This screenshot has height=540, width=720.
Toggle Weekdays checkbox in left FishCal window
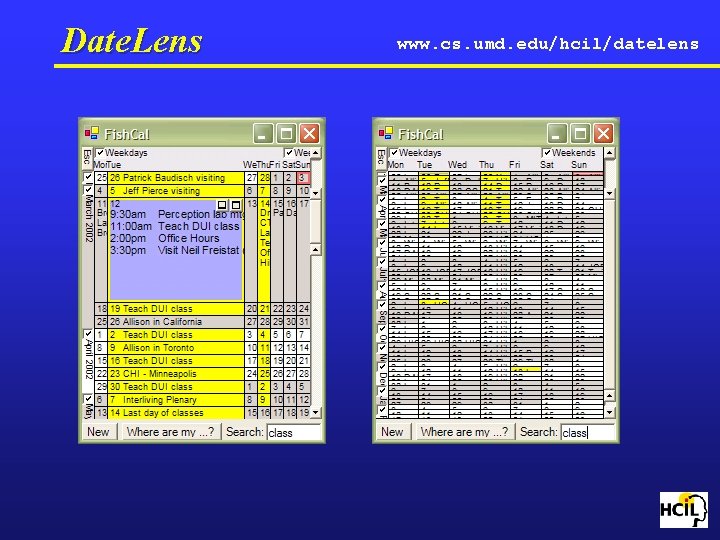coord(101,152)
